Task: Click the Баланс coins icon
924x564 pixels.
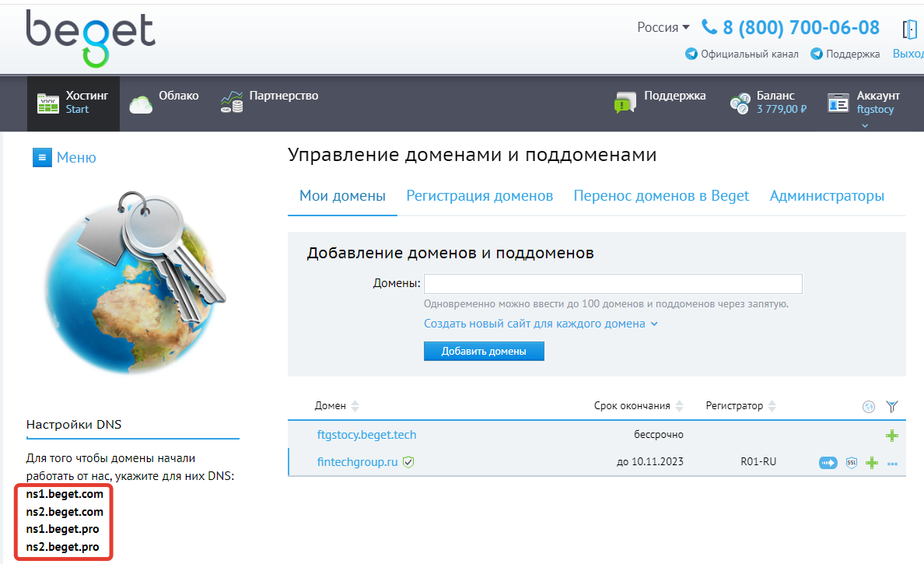Action: click(740, 103)
